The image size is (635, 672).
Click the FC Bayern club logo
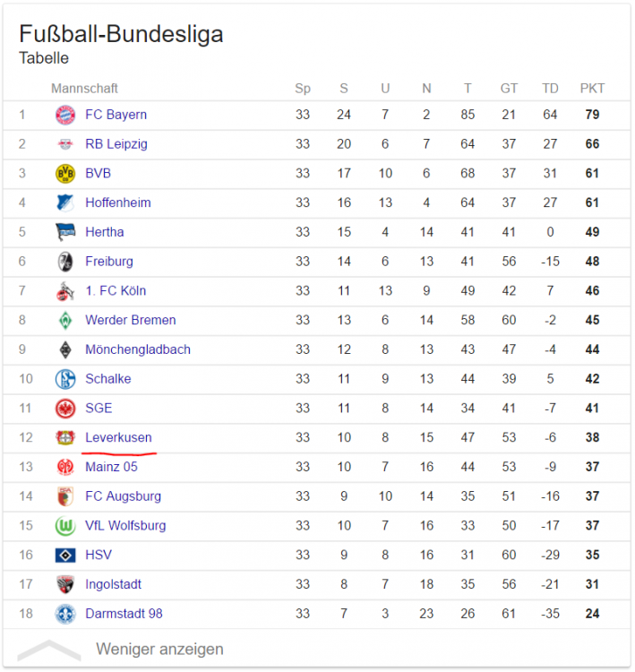coord(65,115)
